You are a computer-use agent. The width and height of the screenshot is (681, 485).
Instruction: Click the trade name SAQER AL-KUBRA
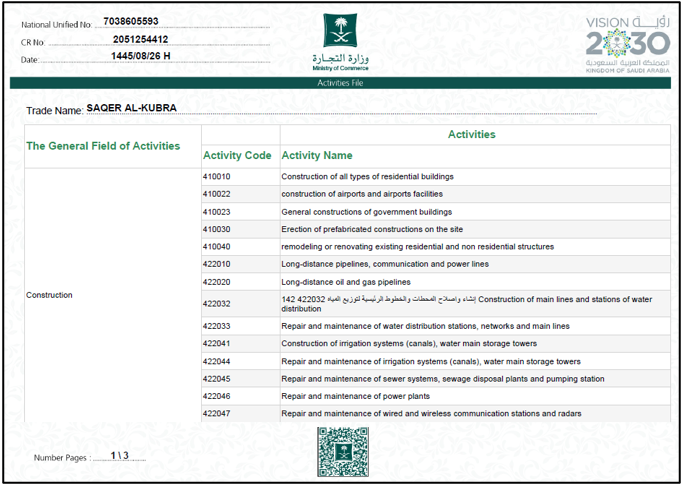tap(132, 108)
